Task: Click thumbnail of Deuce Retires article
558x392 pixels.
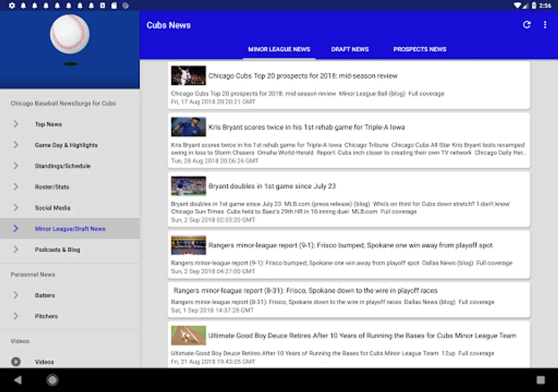Action: [188, 335]
